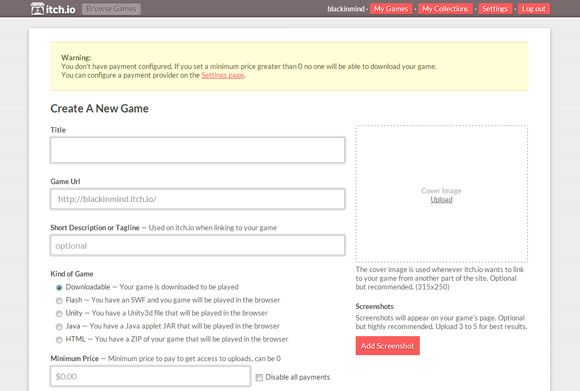Follow the Settings page link in warning
The width and height of the screenshot is (580, 391).
[222, 75]
